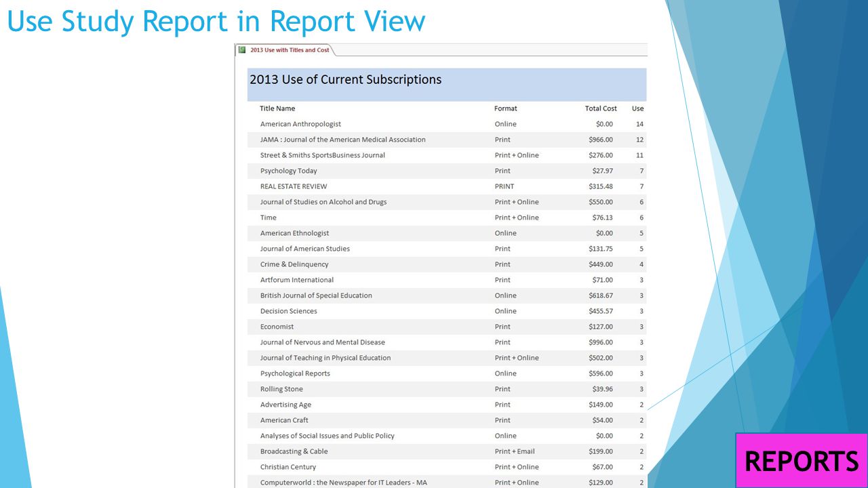Screen dimensions: 868x488
Task: Click the 'Rolling Stone' title
Action: [x=281, y=389]
